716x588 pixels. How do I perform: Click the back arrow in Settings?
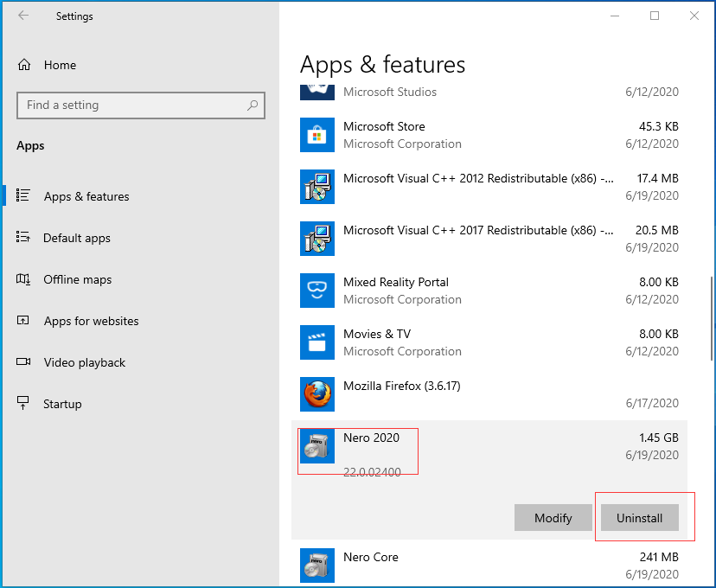pyautogui.click(x=23, y=16)
